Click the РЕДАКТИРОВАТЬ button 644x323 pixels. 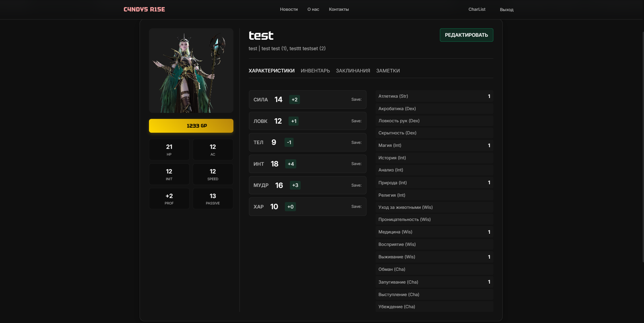[466, 35]
